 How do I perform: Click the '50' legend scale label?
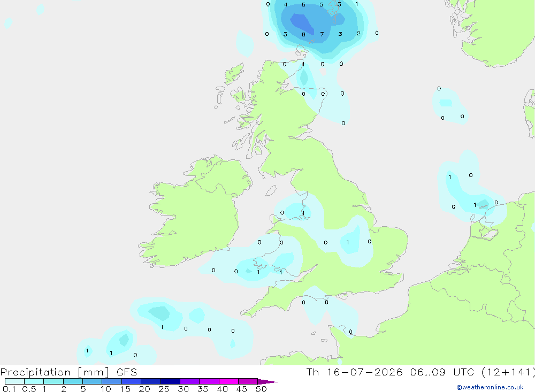[261, 389]
